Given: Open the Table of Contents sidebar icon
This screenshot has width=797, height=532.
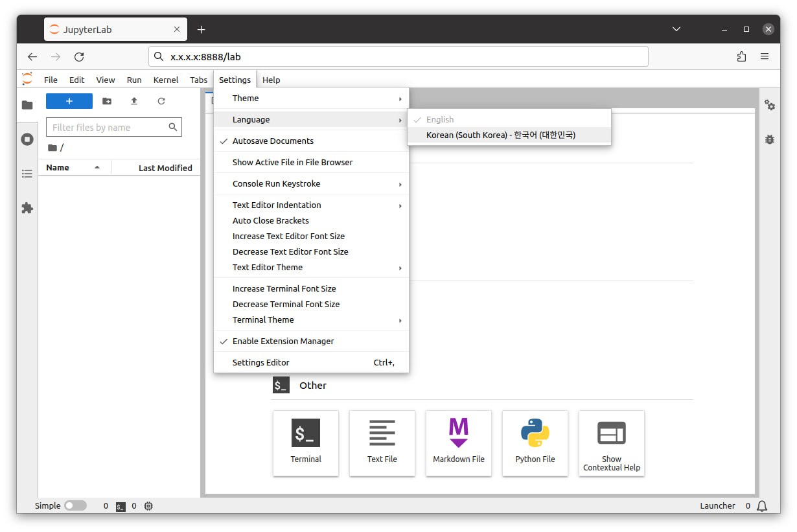Looking at the screenshot, I should [x=27, y=174].
